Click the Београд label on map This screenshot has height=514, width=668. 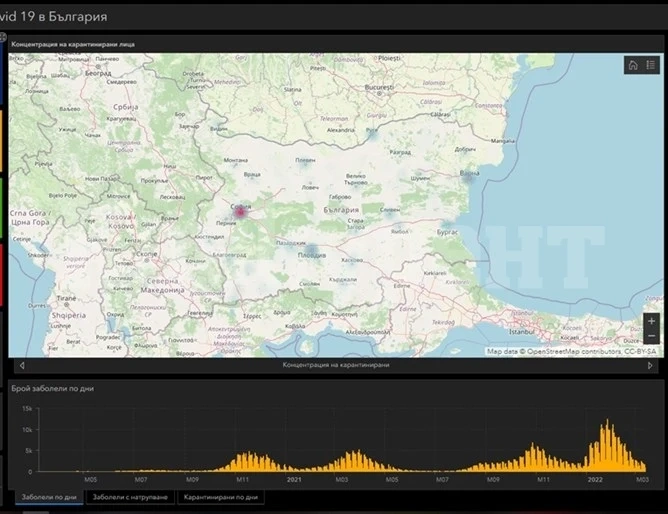pos(98,73)
